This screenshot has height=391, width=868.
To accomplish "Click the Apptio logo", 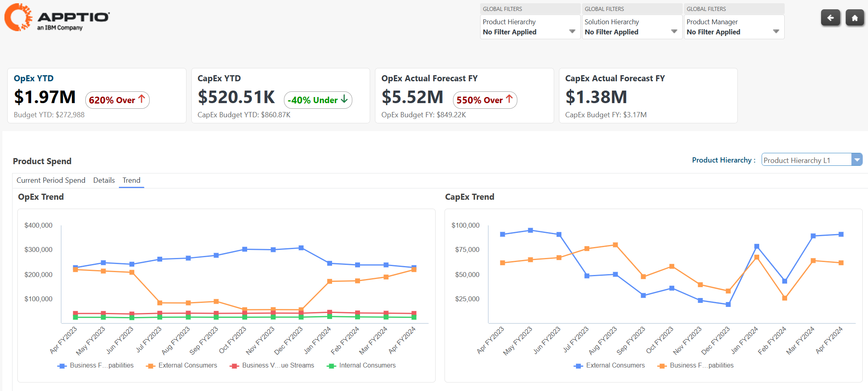I will click(57, 17).
